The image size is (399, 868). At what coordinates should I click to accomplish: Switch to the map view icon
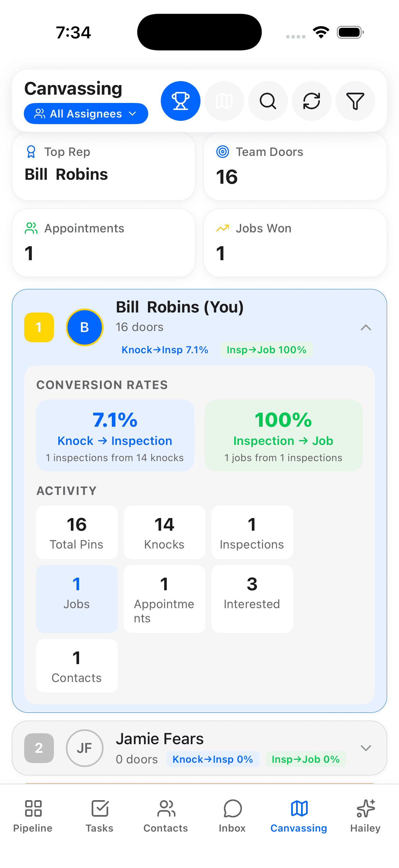[x=224, y=101]
